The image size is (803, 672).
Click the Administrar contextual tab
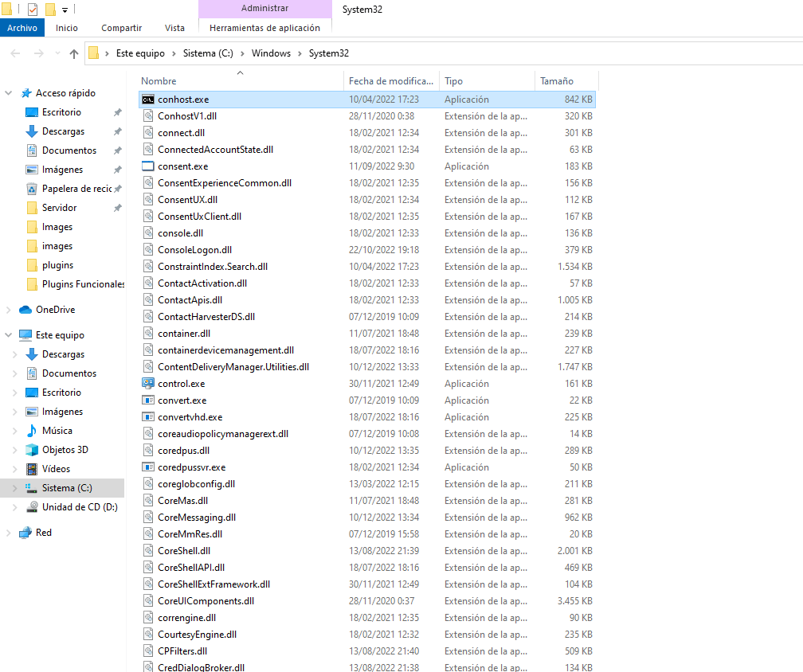264,8
